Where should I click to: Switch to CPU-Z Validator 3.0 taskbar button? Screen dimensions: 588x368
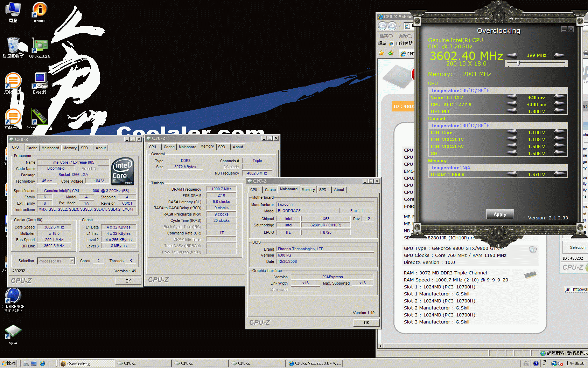(314, 363)
